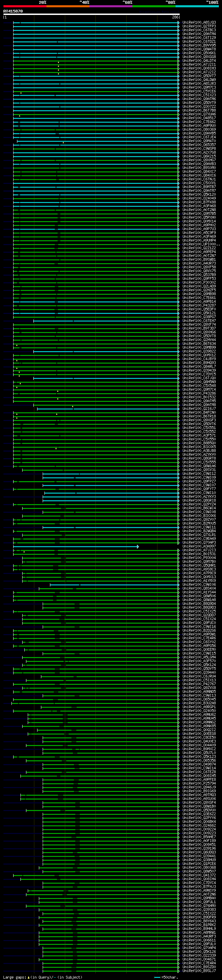Click the UniRef100_O80369 label
Screen dimensions: 222x980
[199, 130]
